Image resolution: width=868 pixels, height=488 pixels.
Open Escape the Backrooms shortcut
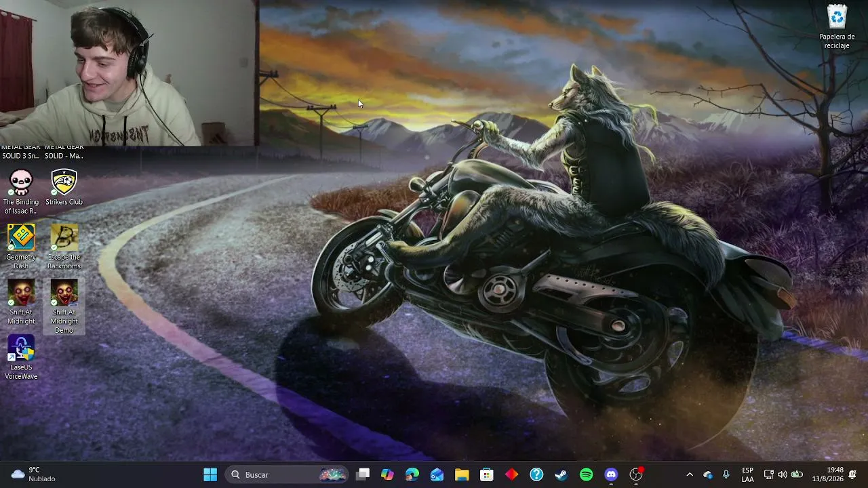pyautogui.click(x=64, y=247)
